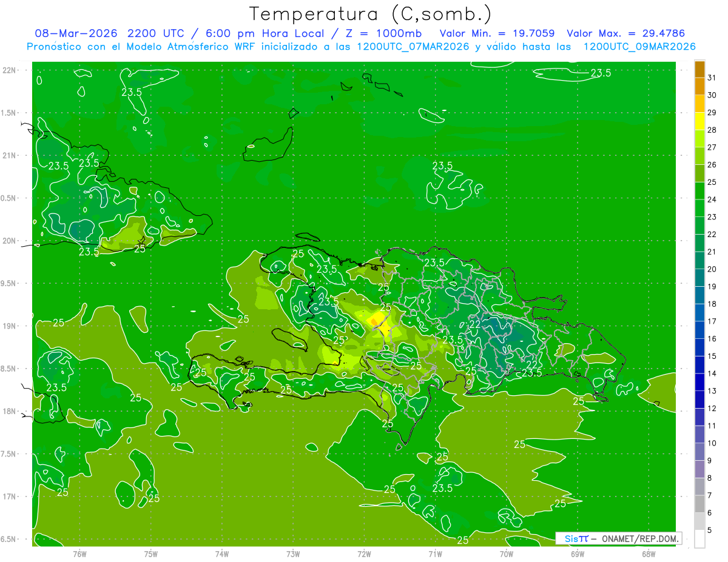
Task: Click the legend value '31'
Action: 712,77
